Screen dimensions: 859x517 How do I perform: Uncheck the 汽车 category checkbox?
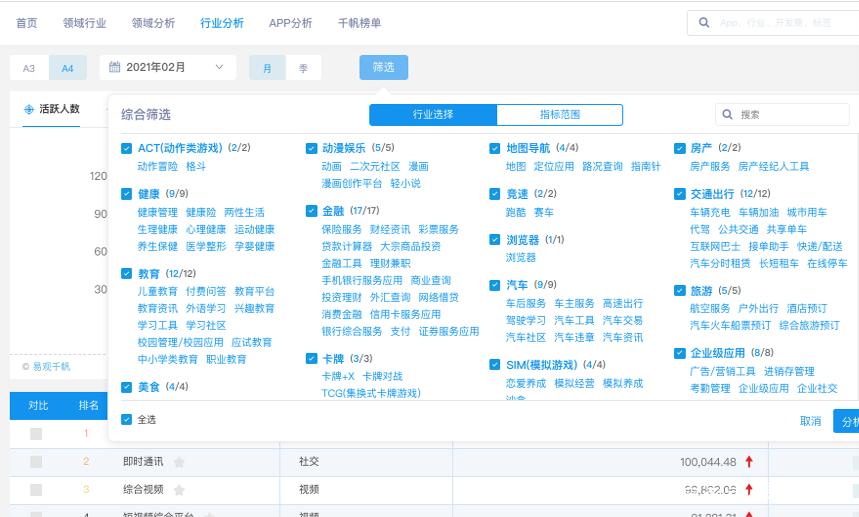tap(495, 285)
